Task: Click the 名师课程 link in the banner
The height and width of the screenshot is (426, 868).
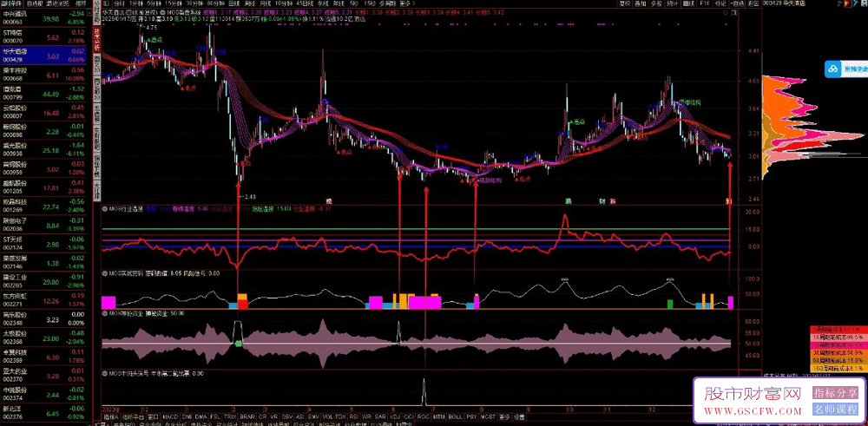Action: click(835, 410)
